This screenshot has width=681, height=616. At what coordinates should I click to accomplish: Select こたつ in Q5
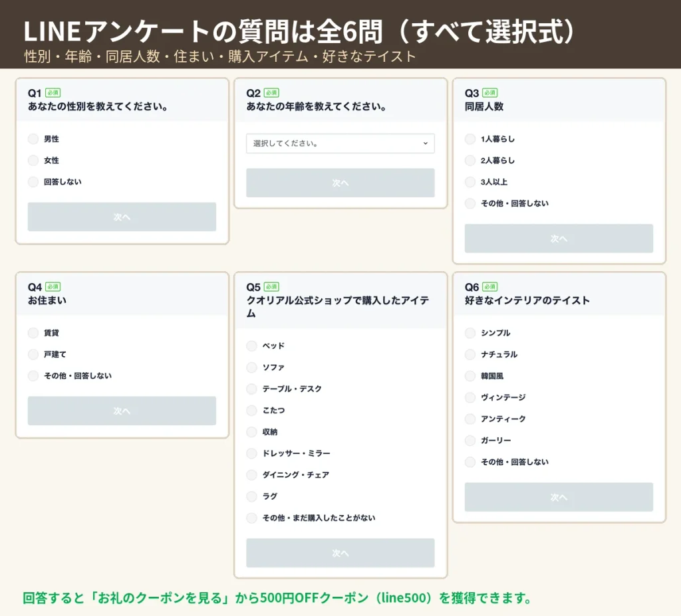252,410
